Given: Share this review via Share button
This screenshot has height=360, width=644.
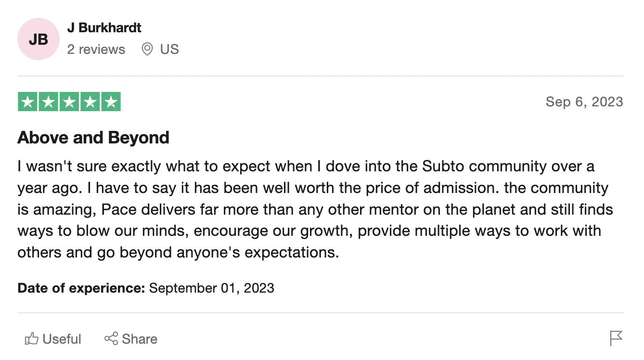Looking at the screenshot, I should tap(131, 339).
